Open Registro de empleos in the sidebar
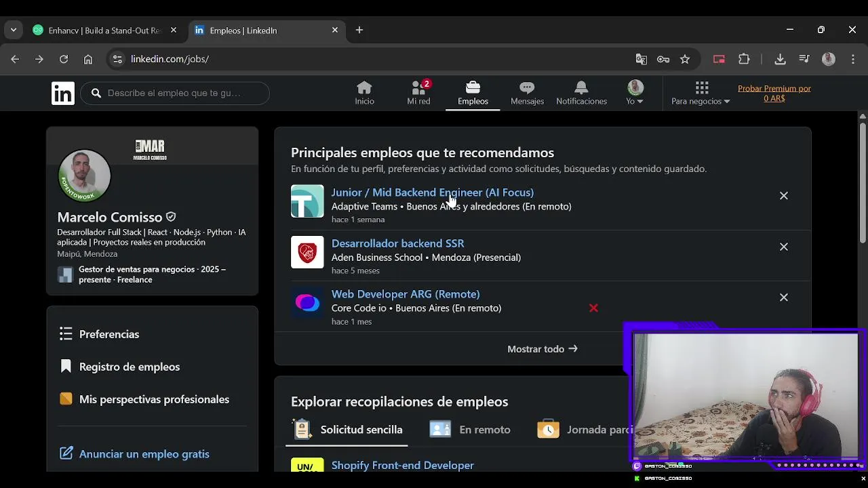This screenshot has width=868, height=488. click(x=119, y=367)
